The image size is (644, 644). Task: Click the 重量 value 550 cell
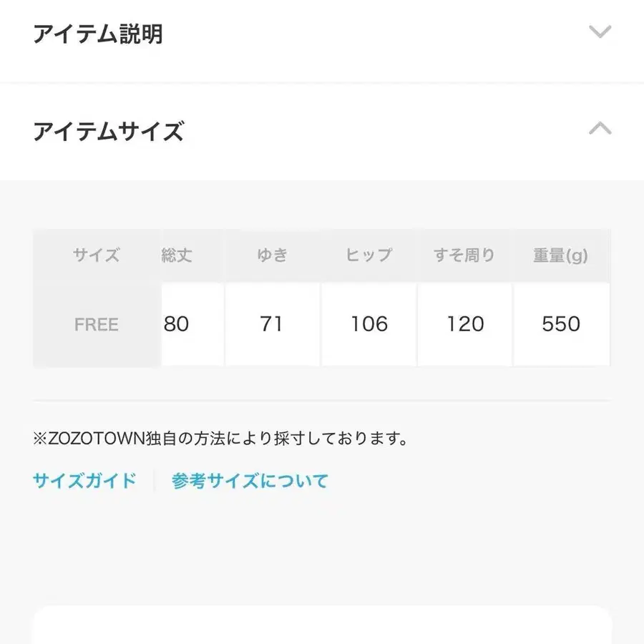(562, 324)
